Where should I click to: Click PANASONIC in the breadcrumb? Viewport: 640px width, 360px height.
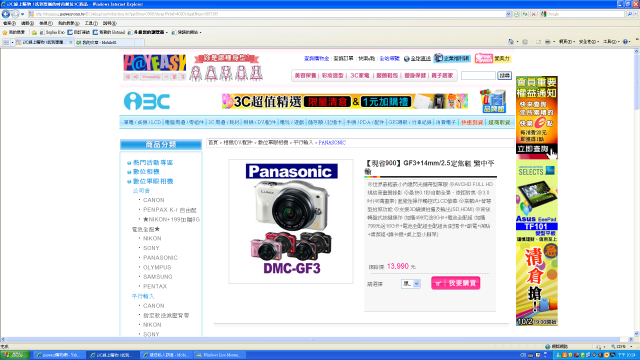coord(332,143)
